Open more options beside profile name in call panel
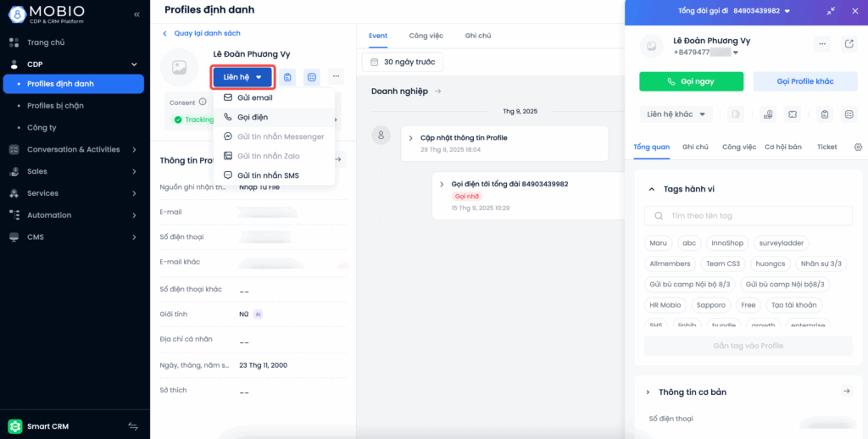 821,44
